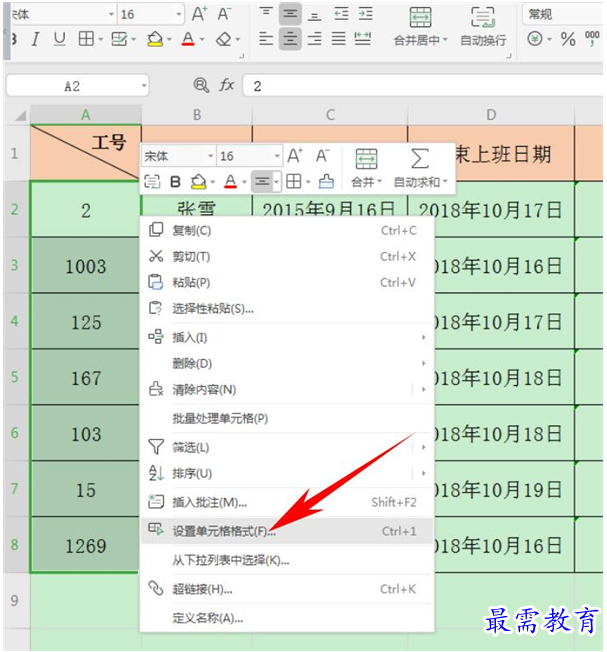Choose 批量处理单元格(P) menu entry
This screenshot has height=652, width=607.
(287, 418)
